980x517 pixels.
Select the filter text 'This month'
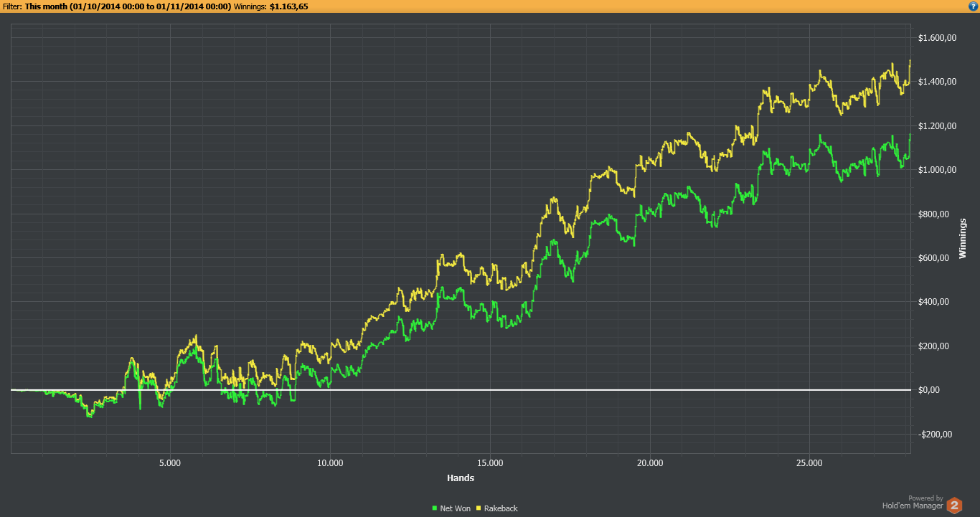[x=47, y=6]
